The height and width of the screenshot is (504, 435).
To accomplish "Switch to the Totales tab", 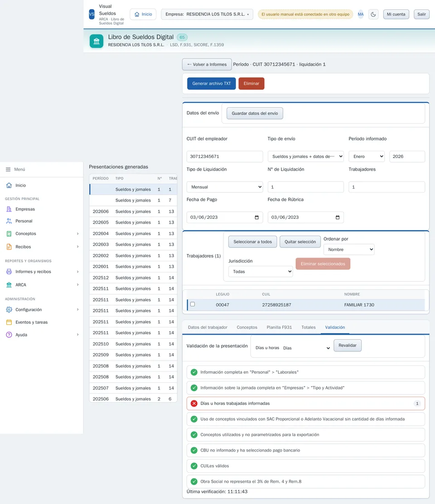I will (x=308, y=327).
